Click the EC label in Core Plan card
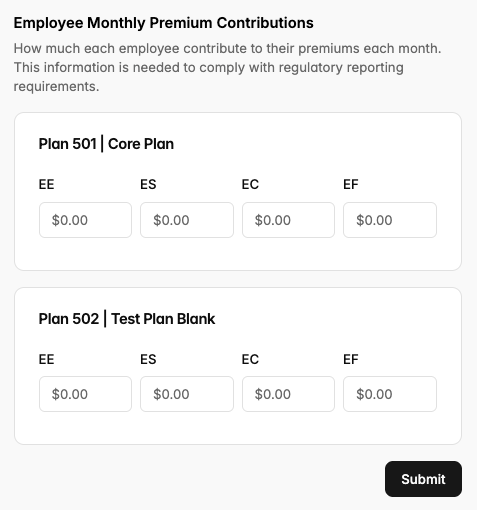This screenshot has width=477, height=510. click(x=250, y=184)
